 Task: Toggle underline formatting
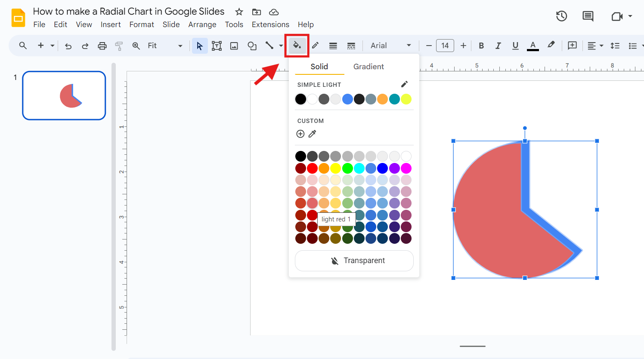[x=515, y=46]
